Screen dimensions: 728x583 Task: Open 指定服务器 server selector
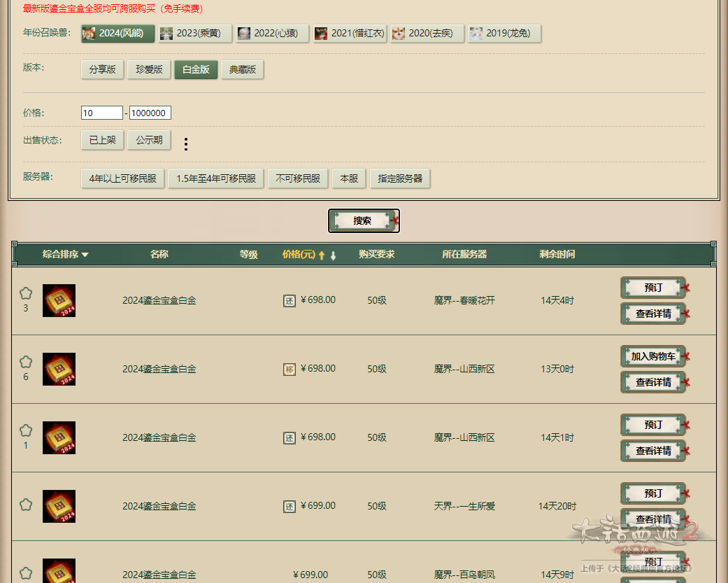tap(400, 178)
